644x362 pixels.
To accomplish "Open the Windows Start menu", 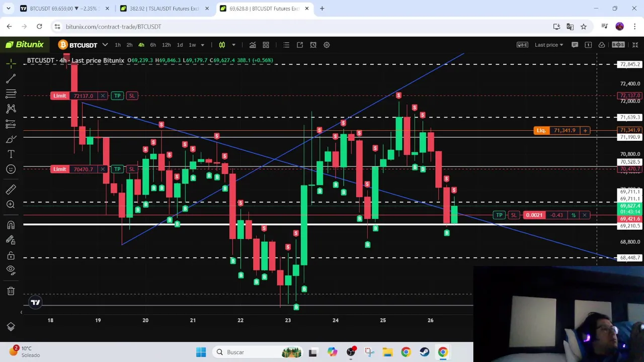I will pyautogui.click(x=201, y=352).
